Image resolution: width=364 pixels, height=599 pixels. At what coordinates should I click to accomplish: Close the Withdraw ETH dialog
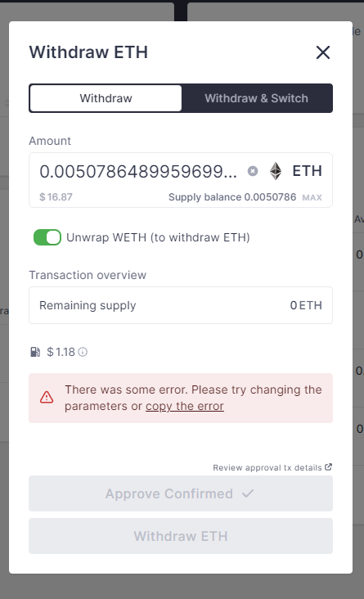tap(323, 52)
